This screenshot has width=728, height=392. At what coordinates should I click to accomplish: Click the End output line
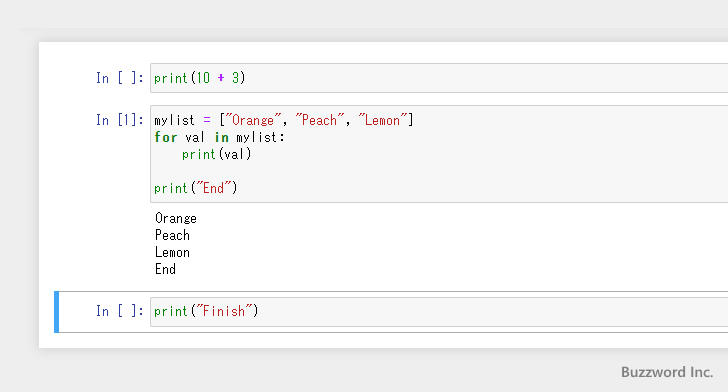tap(165, 269)
